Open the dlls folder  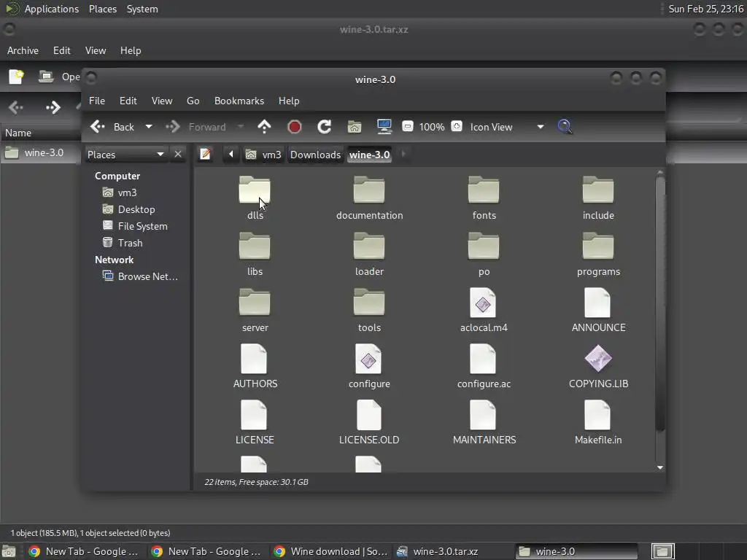point(255,197)
